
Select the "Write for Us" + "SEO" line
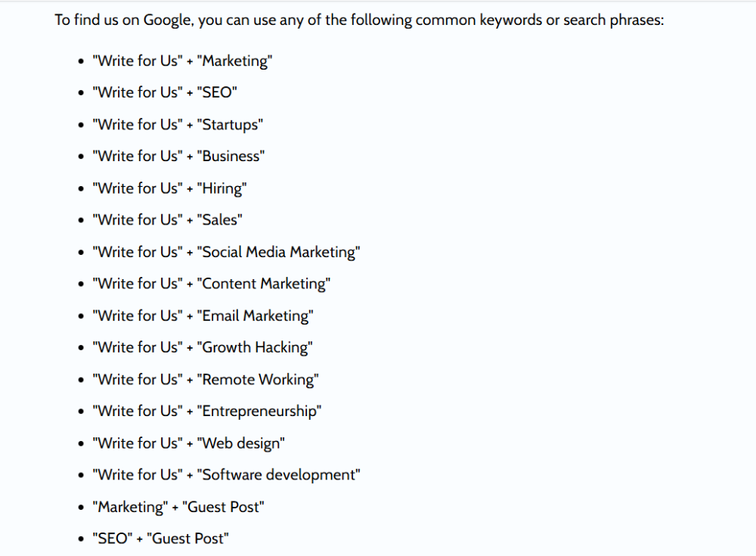point(165,92)
